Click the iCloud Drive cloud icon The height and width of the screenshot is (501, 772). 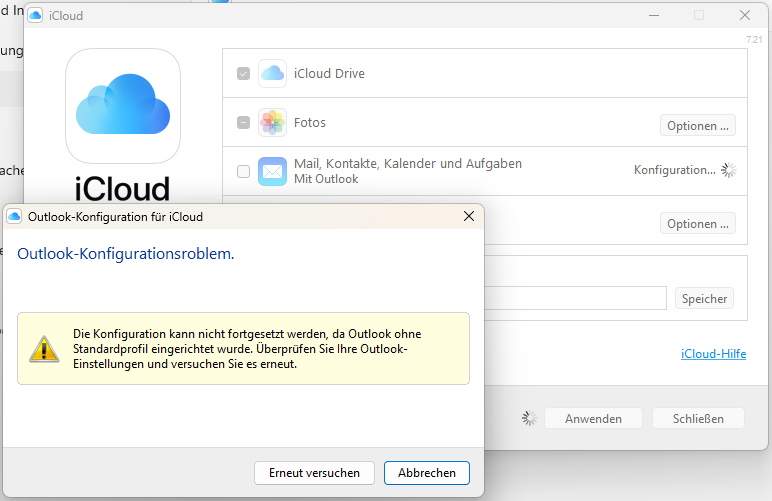click(272, 73)
